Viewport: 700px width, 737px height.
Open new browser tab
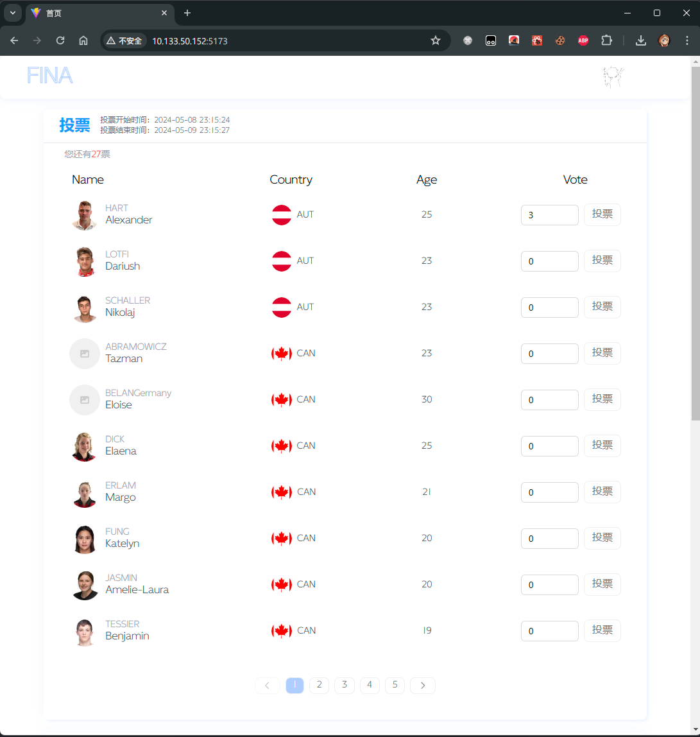pyautogui.click(x=187, y=13)
